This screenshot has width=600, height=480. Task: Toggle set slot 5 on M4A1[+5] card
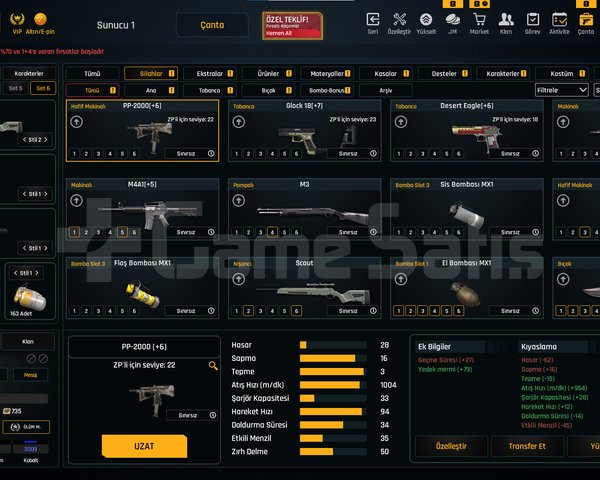122,232
